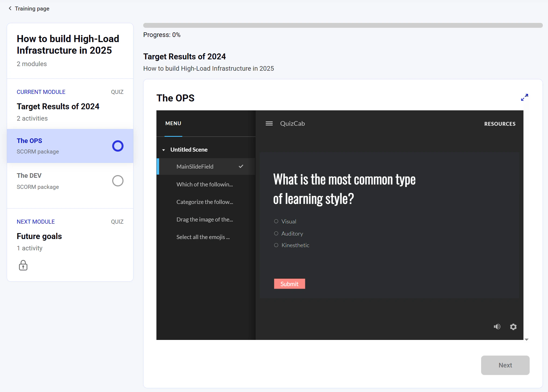The height and width of the screenshot is (392, 548).
Task: Click the QuizCab title text
Action: pos(292,124)
